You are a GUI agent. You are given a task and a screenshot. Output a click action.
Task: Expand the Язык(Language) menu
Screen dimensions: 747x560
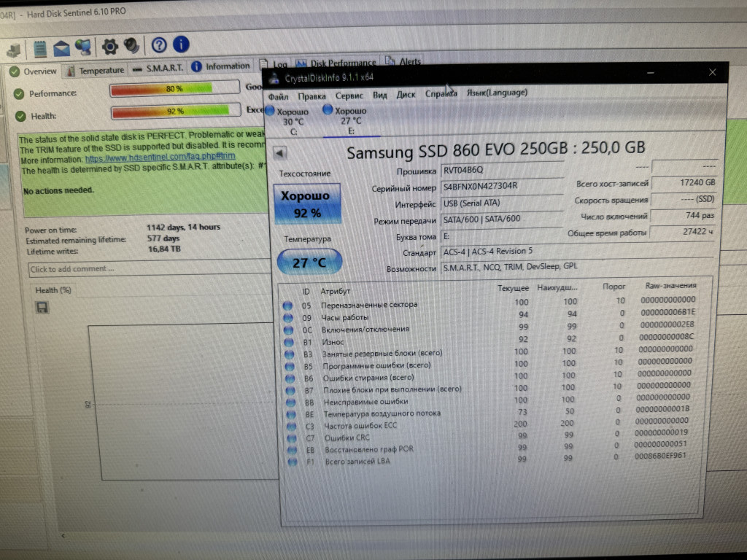496,93
